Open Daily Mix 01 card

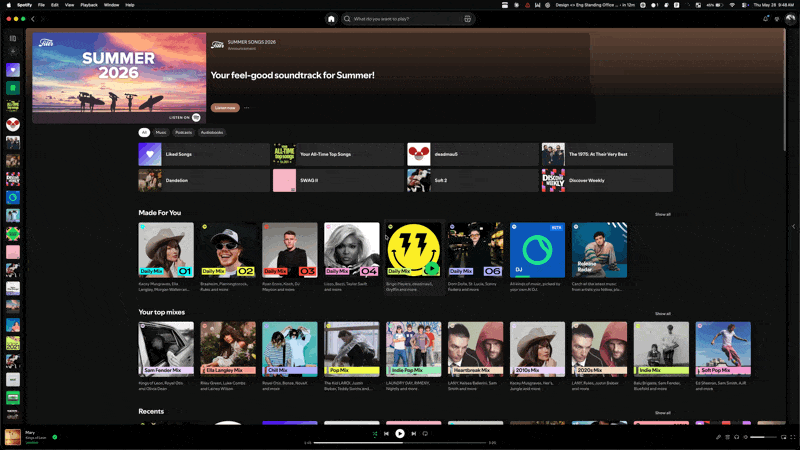[166, 258]
